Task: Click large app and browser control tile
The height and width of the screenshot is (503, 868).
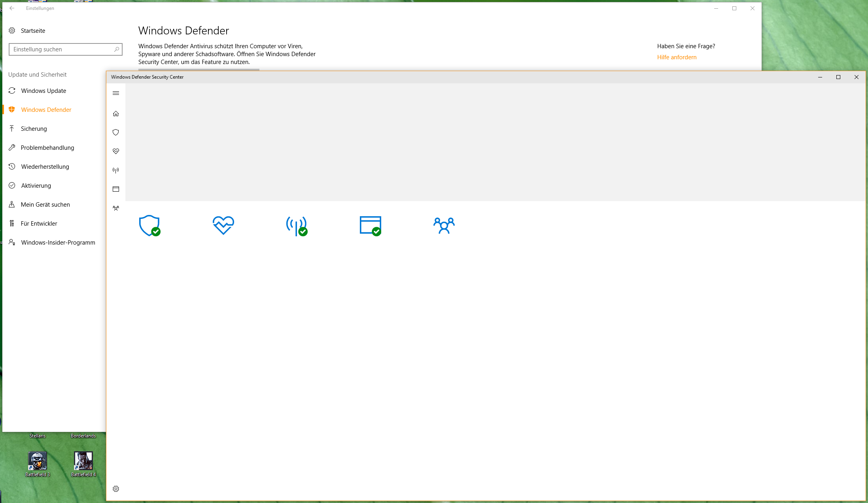Action: click(x=371, y=226)
